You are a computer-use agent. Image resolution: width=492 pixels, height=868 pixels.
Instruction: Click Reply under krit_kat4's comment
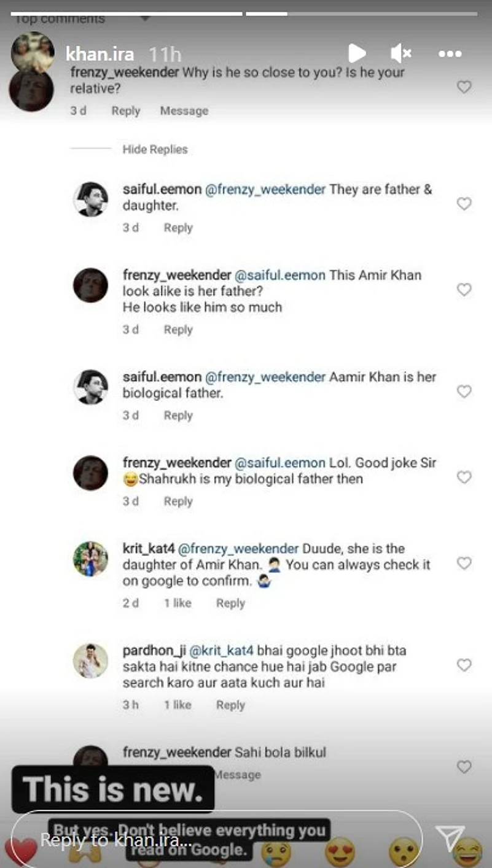pyautogui.click(x=230, y=603)
